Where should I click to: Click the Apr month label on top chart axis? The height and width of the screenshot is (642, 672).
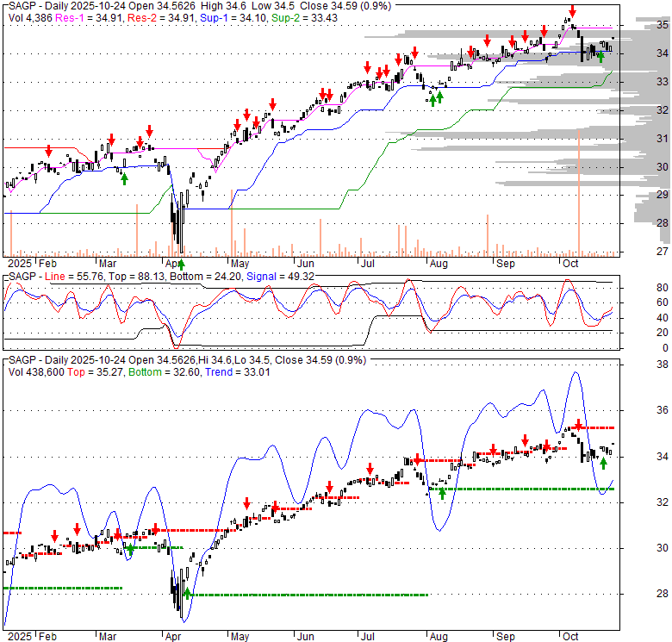(x=174, y=262)
